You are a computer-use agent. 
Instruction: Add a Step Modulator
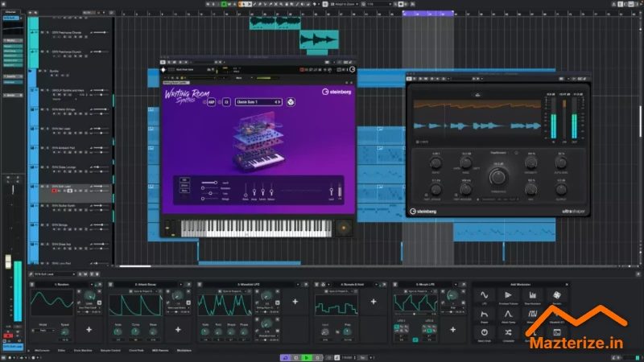click(532, 295)
